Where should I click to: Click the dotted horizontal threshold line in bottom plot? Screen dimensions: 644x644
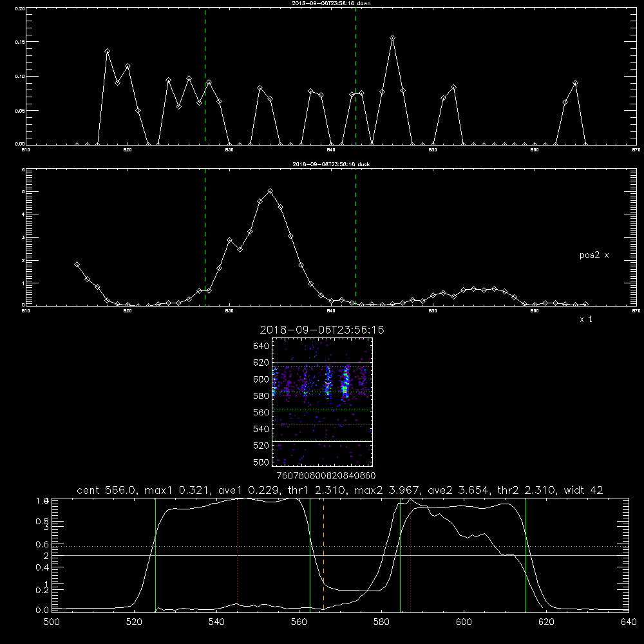(x=340, y=546)
